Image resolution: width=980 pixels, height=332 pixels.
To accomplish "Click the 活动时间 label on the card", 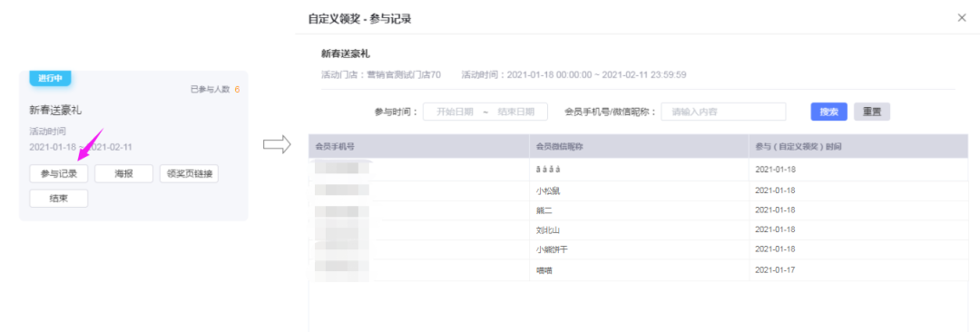I will click(x=47, y=132).
